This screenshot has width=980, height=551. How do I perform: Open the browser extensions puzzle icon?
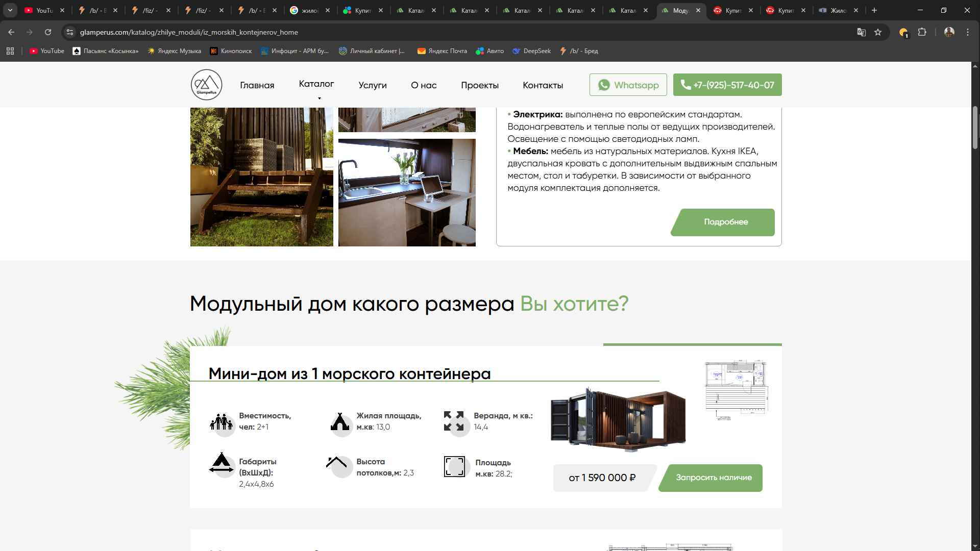click(x=922, y=32)
